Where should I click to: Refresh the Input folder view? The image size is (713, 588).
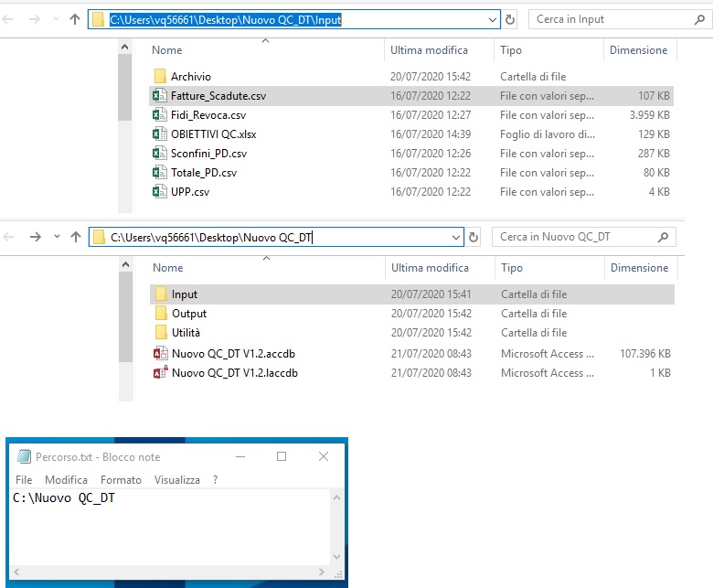point(510,19)
